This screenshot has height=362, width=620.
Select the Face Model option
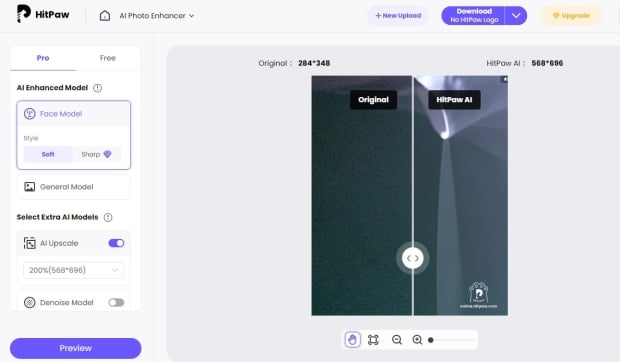[x=74, y=114]
